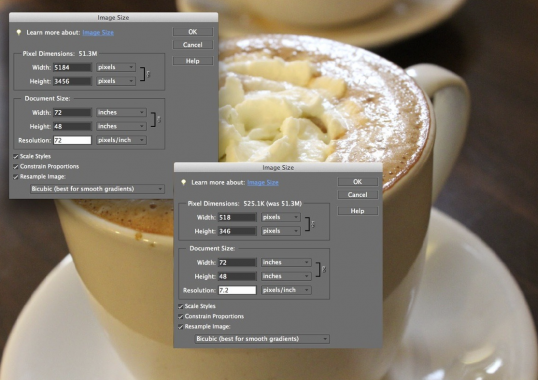
Task: Click document Width field in lower dialog
Action: tap(237, 262)
